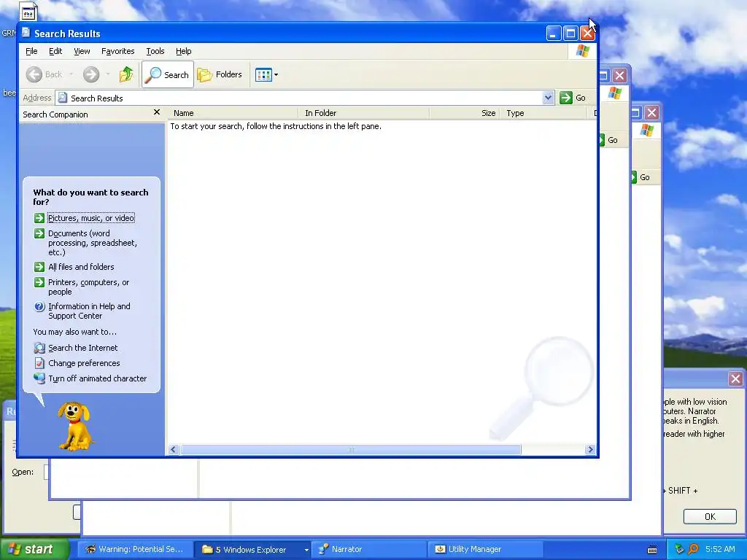This screenshot has width=747, height=560.
Task: Click the magnifier system tray icon
Action: click(693, 549)
